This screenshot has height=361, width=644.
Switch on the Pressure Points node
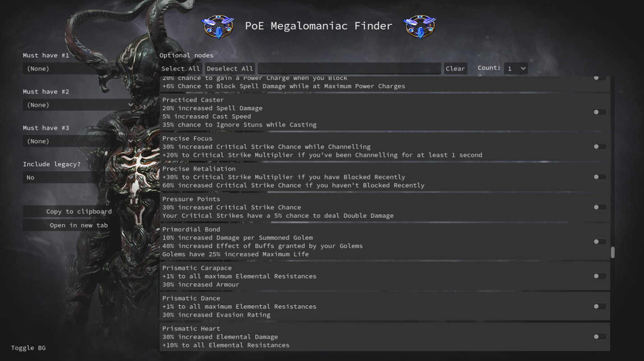(x=600, y=207)
